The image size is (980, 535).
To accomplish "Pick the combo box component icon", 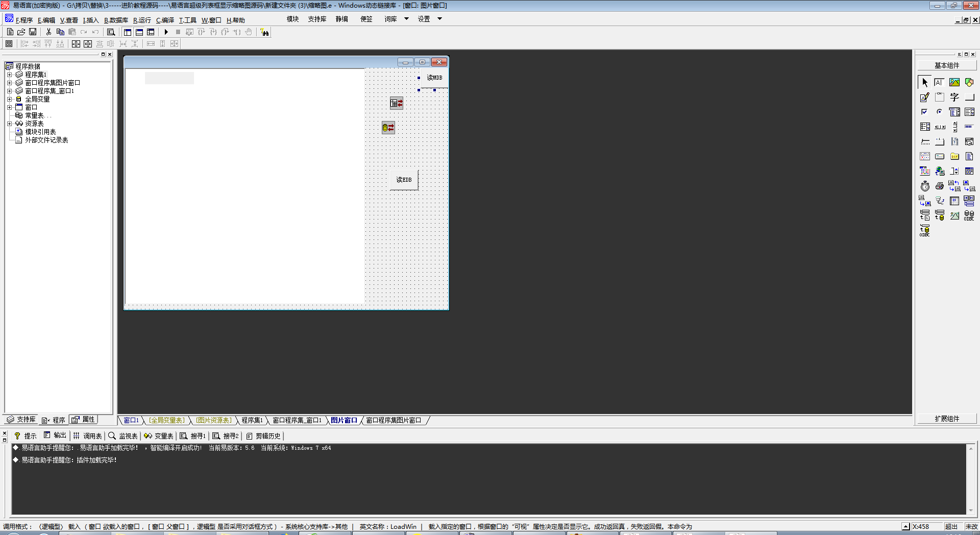I will coord(954,112).
